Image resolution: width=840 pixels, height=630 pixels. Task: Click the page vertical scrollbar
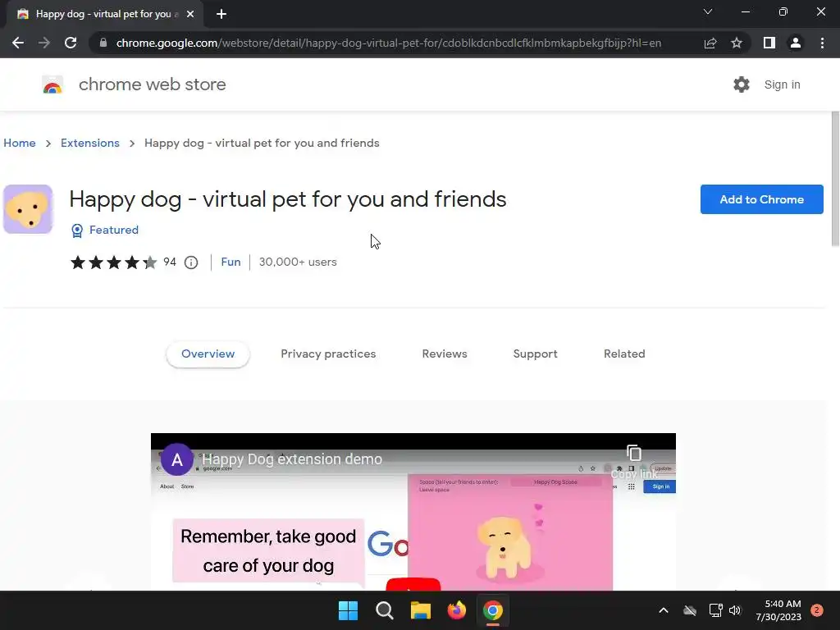(834, 180)
